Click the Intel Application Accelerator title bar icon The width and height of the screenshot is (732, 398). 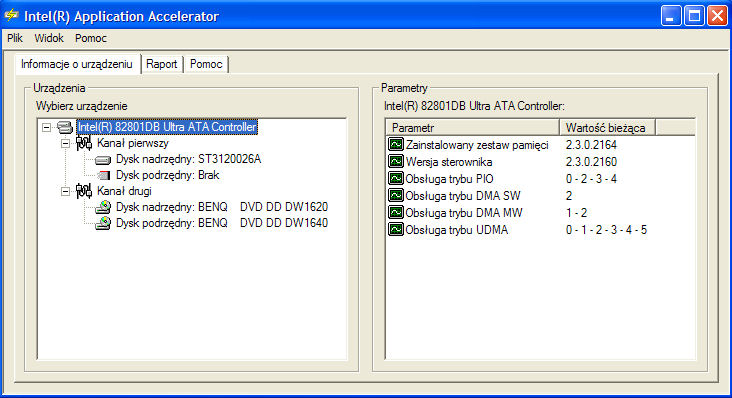(x=11, y=15)
